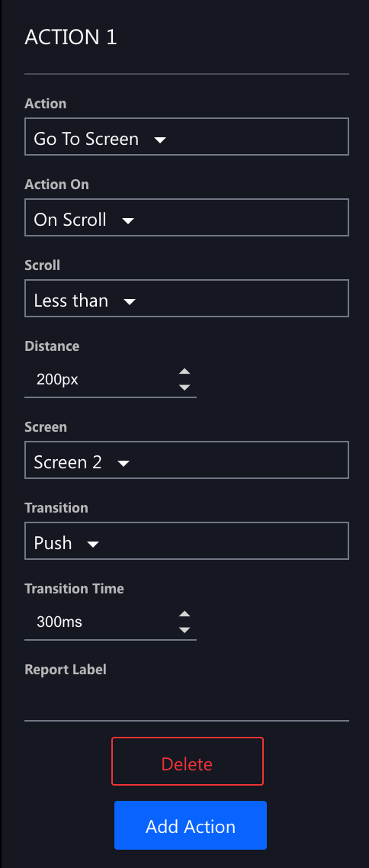Focus the Report Label text field
Viewport: 369px width, 868px height.
click(x=187, y=701)
